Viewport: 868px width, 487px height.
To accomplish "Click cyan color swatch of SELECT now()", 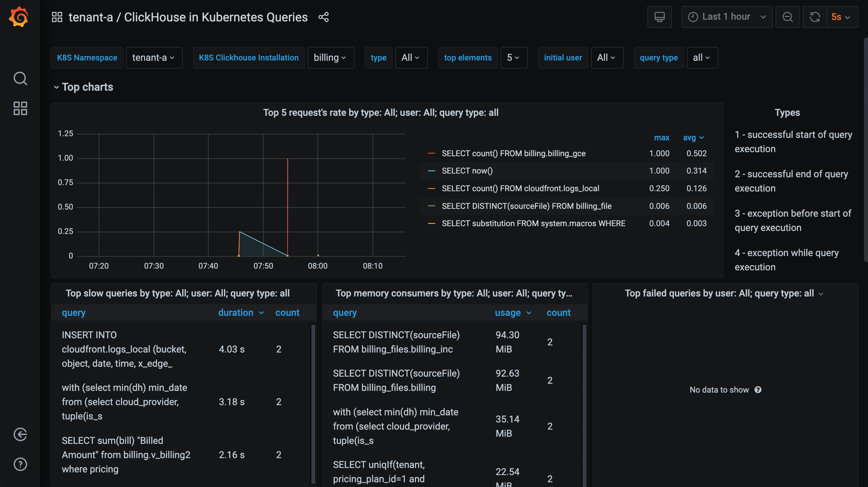I will [x=432, y=171].
